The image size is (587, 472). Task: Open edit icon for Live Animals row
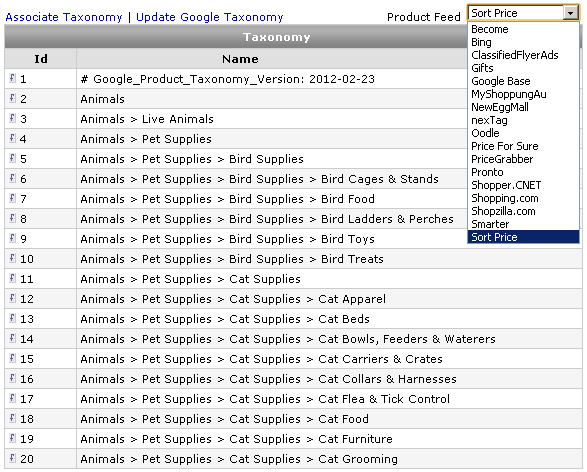[12, 118]
